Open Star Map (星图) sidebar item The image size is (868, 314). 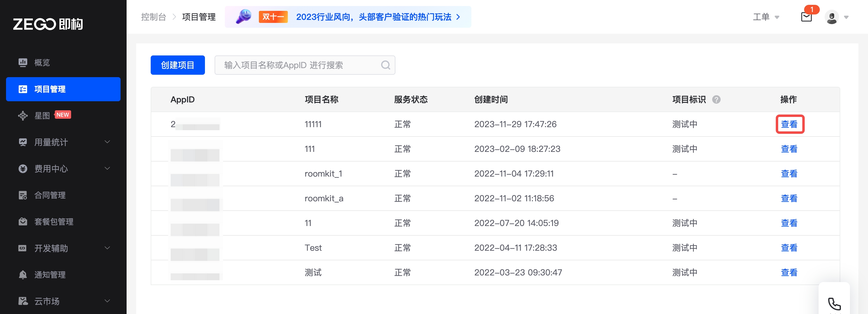(42, 115)
